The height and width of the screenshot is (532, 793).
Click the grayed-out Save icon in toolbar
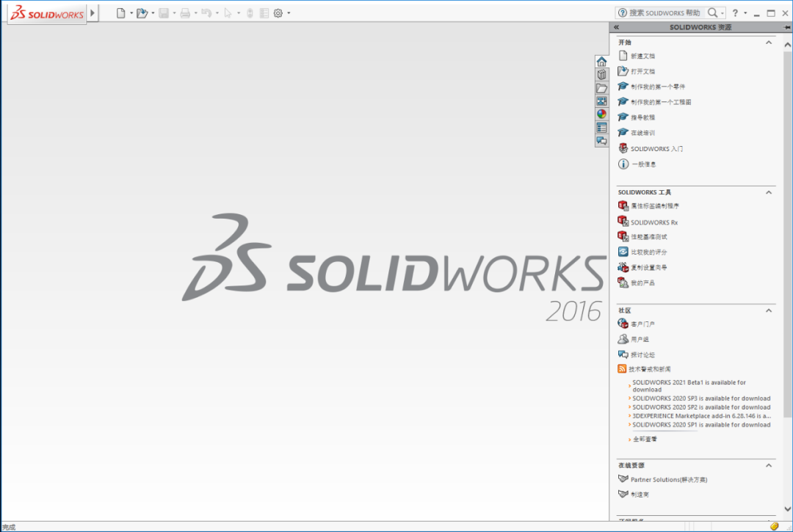click(163, 13)
